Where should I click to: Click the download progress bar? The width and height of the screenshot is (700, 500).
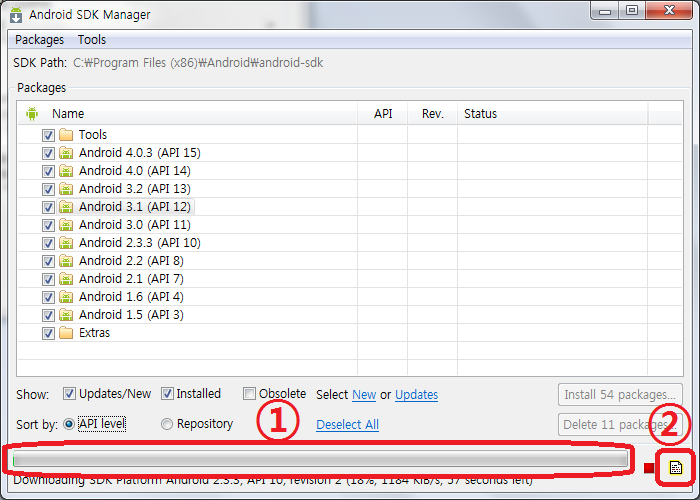click(x=321, y=459)
